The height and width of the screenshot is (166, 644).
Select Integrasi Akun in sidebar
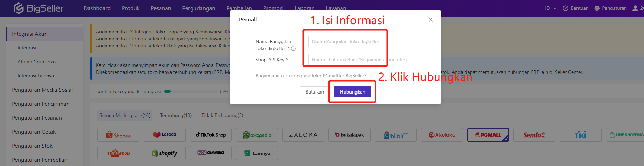[x=45, y=34]
